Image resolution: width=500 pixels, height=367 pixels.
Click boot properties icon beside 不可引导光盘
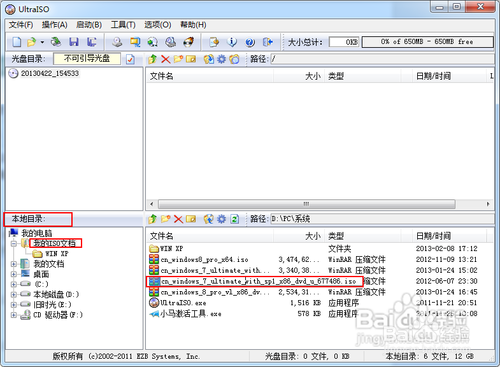[130, 59]
